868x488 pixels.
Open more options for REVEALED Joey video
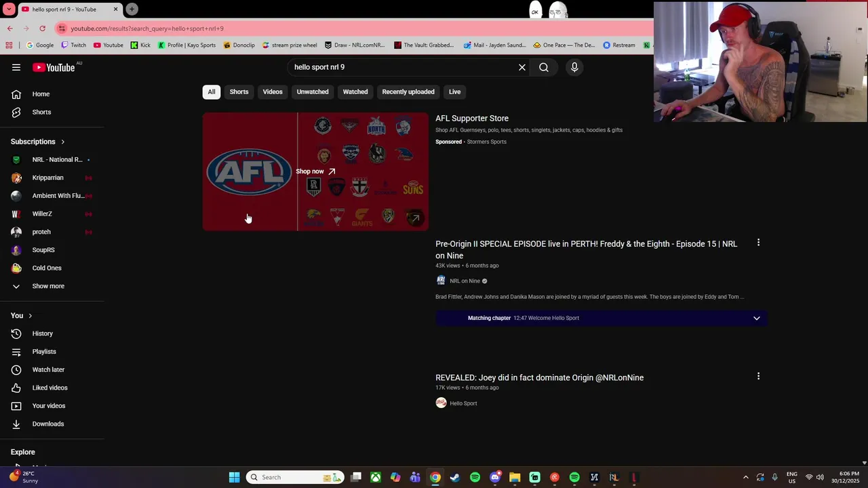point(758,375)
